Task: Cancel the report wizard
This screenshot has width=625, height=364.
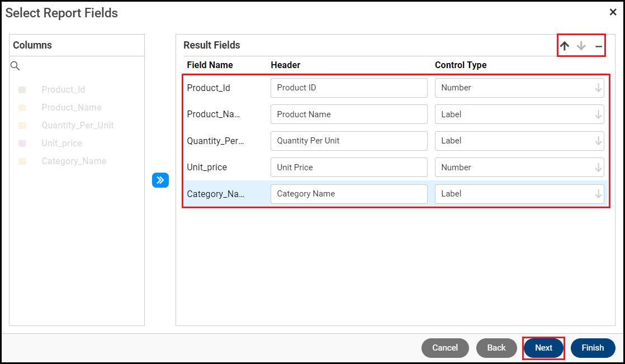Action: [x=445, y=348]
